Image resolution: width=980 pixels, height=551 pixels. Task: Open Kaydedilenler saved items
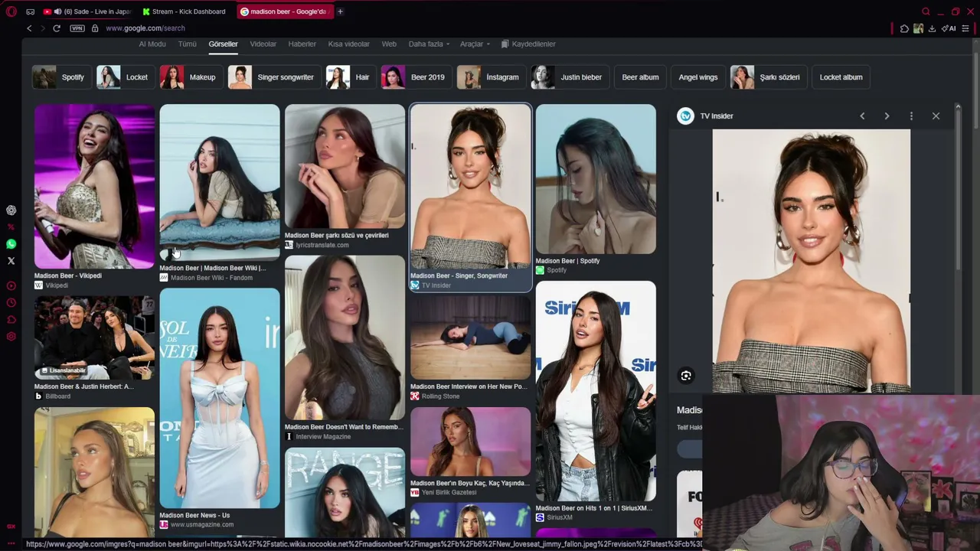point(528,44)
